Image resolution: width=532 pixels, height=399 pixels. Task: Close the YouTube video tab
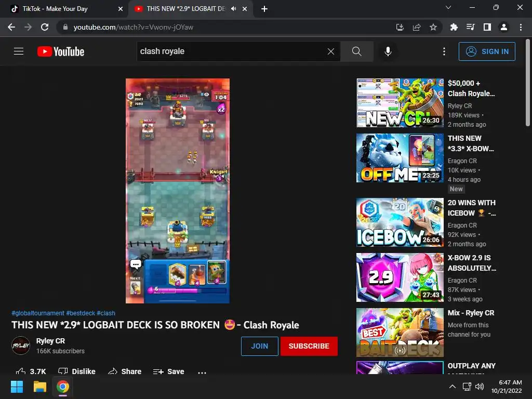(x=245, y=9)
